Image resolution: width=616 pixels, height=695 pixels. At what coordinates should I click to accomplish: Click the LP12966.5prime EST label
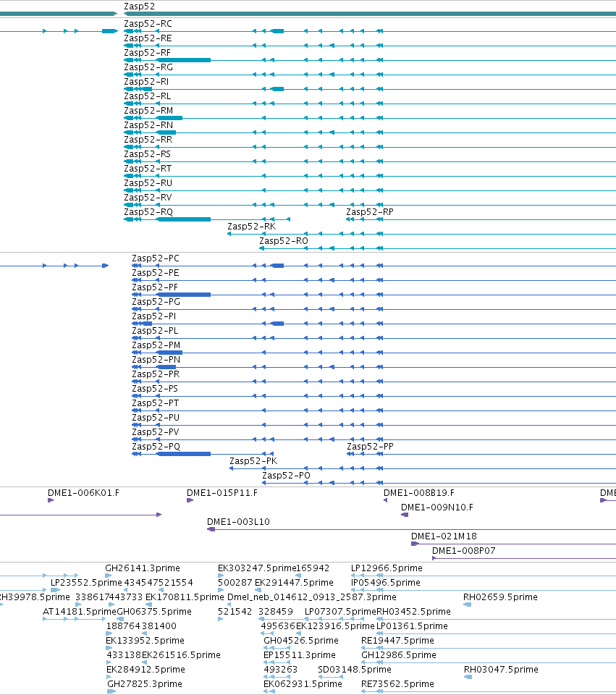pyautogui.click(x=387, y=568)
